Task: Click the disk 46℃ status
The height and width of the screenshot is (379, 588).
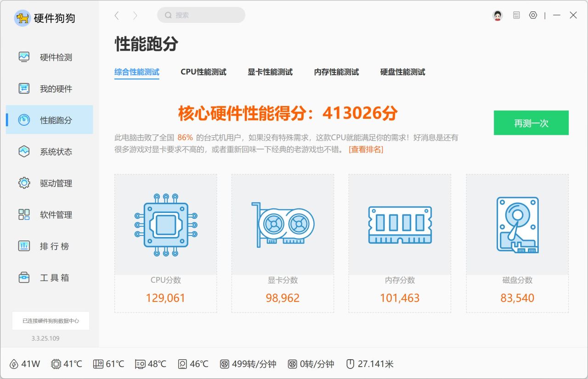Action: 193,364
